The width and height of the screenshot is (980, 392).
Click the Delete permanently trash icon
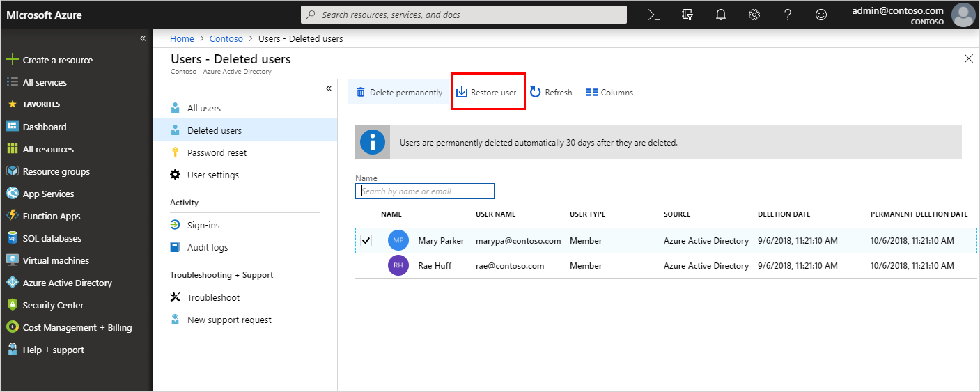click(361, 92)
